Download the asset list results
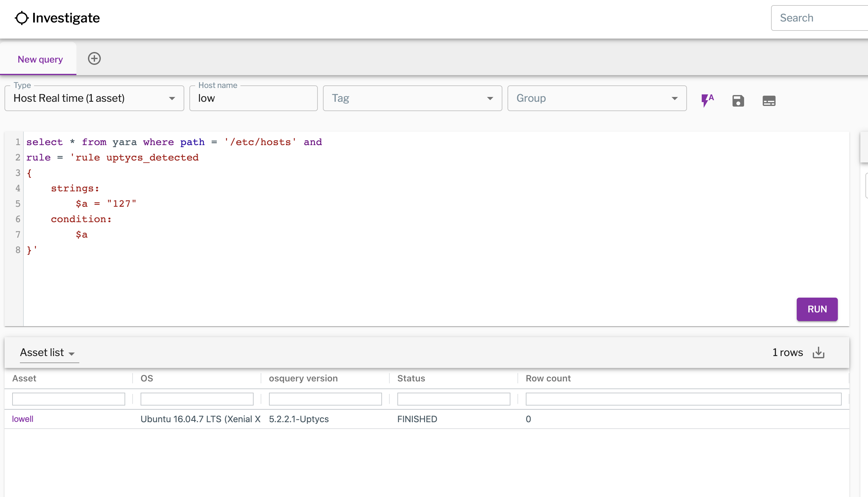This screenshot has width=868, height=497. pos(819,353)
